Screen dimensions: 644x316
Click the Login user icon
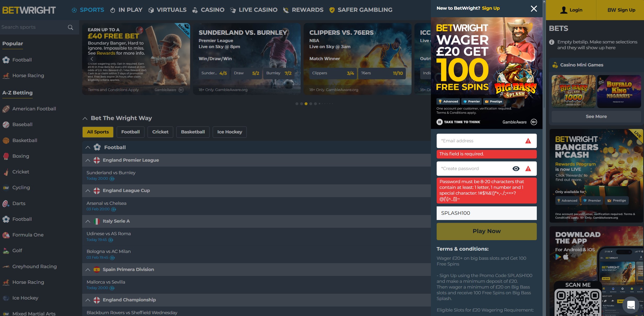click(564, 10)
